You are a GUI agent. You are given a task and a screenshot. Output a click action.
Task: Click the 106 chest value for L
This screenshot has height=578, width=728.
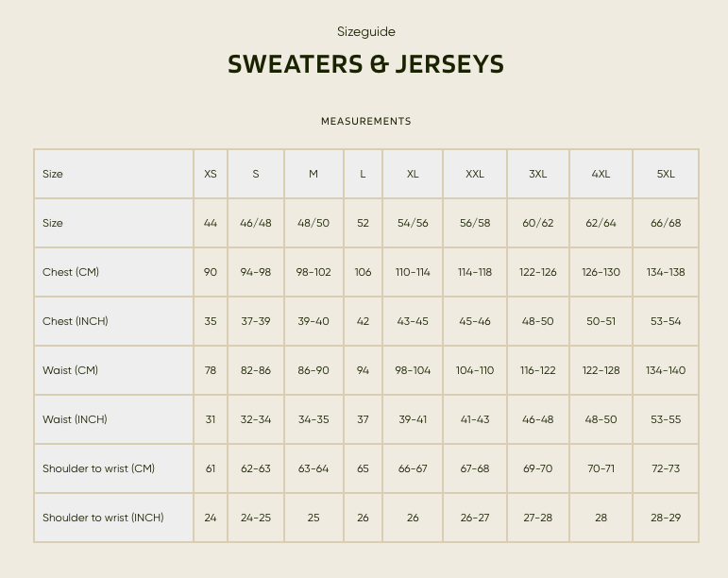click(x=363, y=272)
